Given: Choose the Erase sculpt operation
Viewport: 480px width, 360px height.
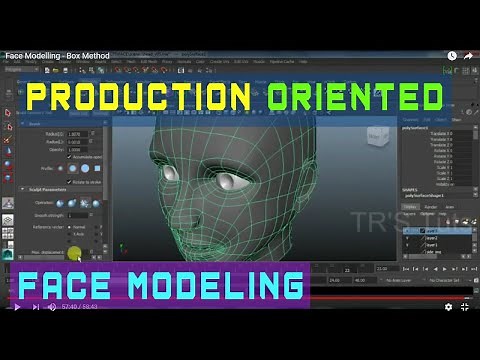Looking at the screenshot, I should coord(96,203).
